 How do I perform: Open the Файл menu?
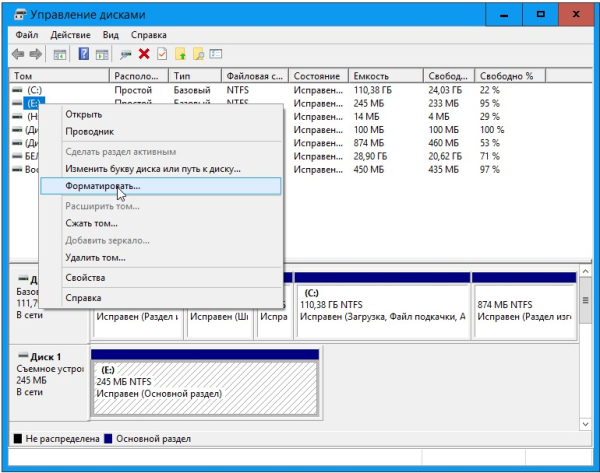coord(27,35)
